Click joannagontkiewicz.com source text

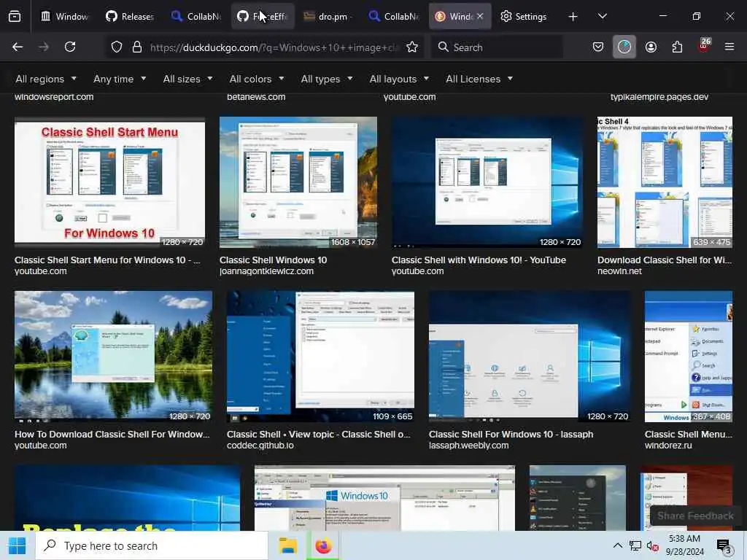click(266, 271)
